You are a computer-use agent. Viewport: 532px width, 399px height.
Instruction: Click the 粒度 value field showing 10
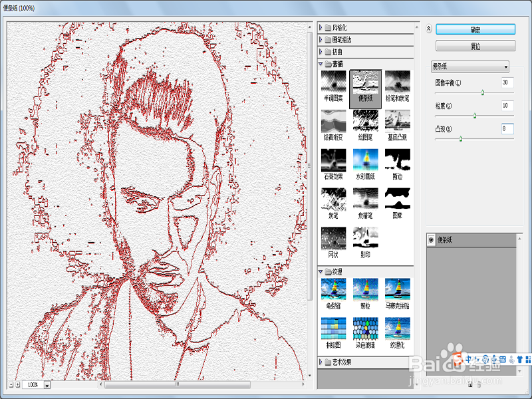[x=507, y=106]
